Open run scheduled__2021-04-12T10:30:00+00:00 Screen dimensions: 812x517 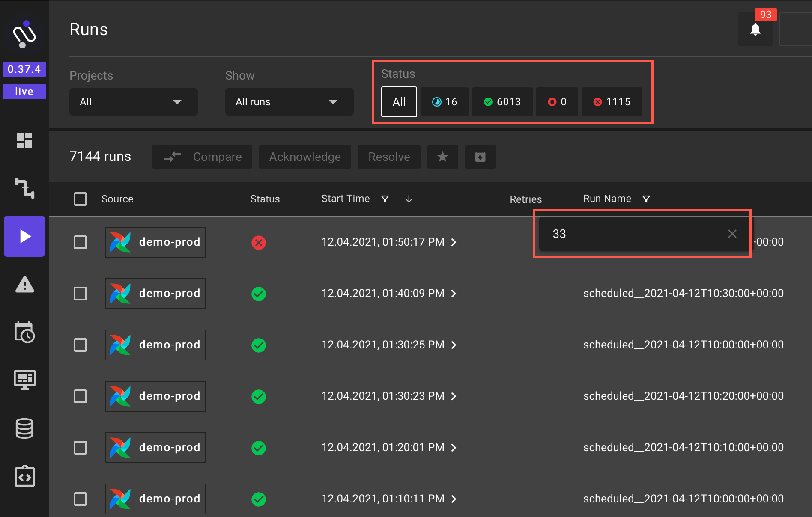click(x=684, y=294)
